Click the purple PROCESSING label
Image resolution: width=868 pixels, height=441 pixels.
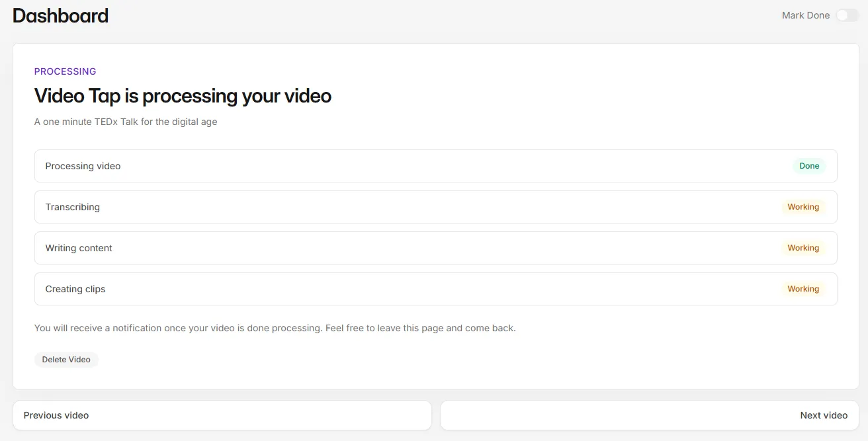[65, 71]
